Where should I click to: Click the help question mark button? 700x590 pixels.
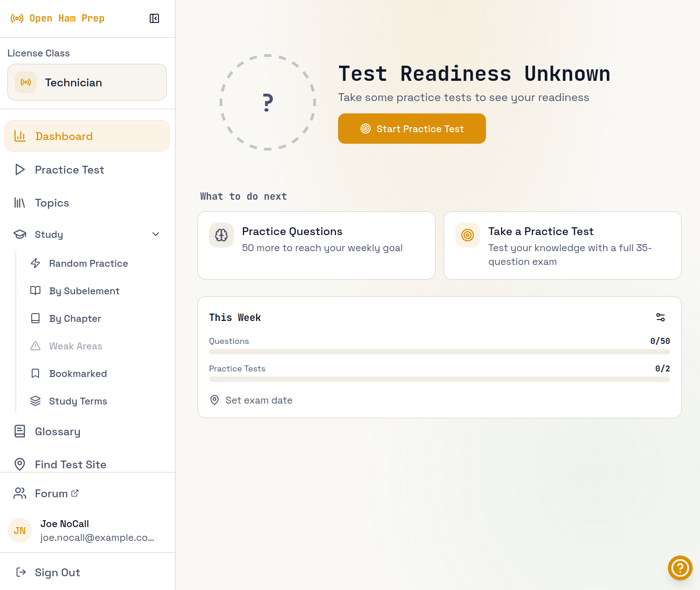click(680, 568)
